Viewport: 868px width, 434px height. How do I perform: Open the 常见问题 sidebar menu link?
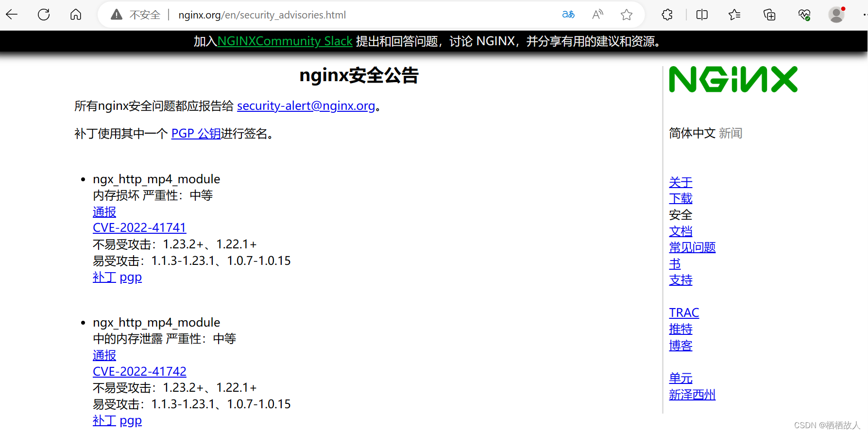pos(692,247)
